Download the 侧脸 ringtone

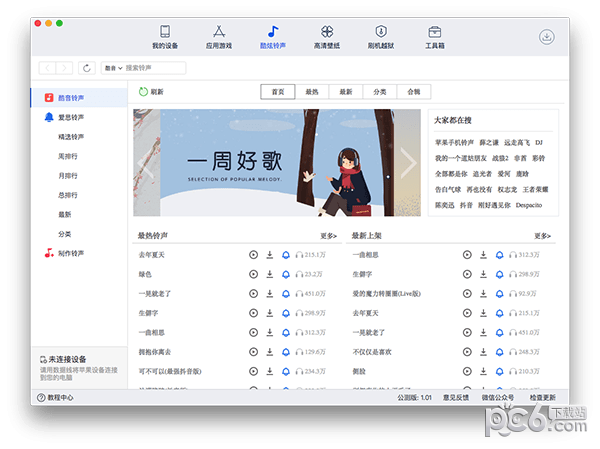484,371
